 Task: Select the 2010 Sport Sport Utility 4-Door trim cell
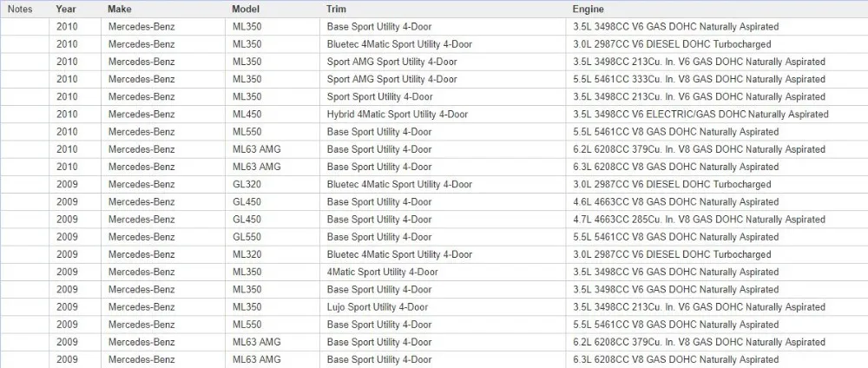[443, 97]
